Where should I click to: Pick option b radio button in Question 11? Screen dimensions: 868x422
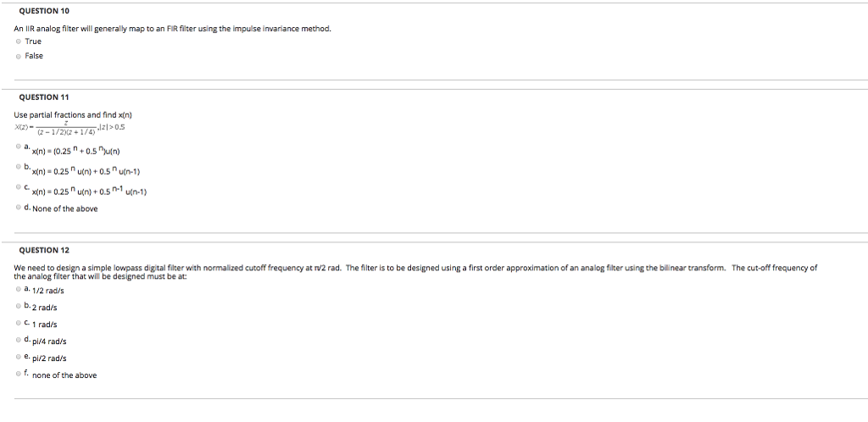tap(19, 166)
